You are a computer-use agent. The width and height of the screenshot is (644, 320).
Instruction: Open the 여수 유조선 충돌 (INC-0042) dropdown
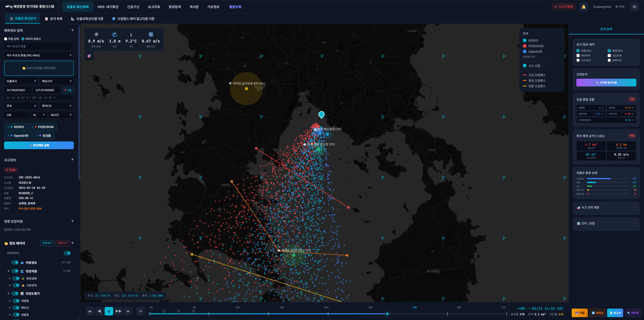39,55
